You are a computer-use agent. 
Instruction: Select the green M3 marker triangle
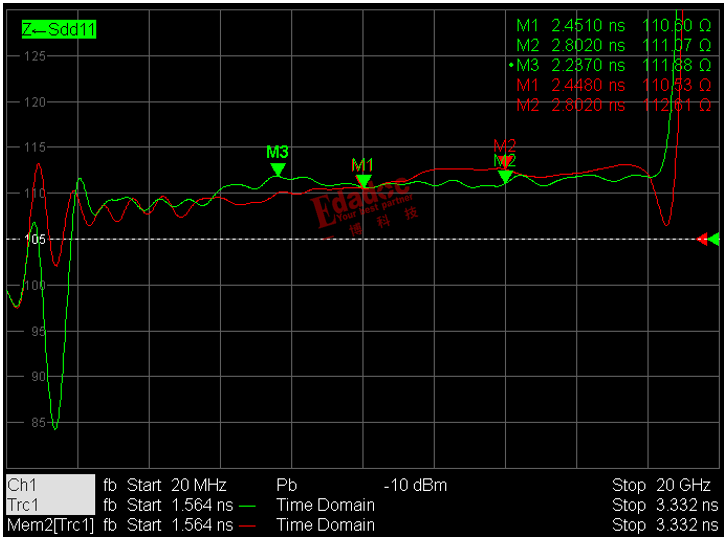[277, 169]
